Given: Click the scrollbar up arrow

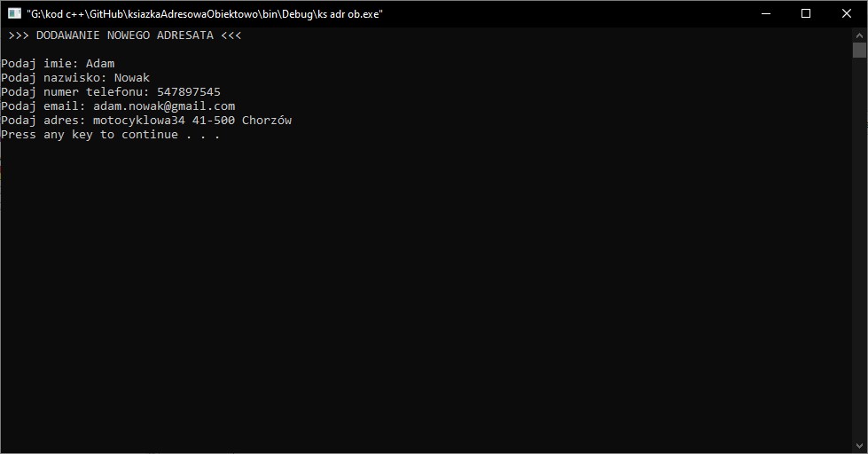Looking at the screenshot, I should pyautogui.click(x=859, y=35).
